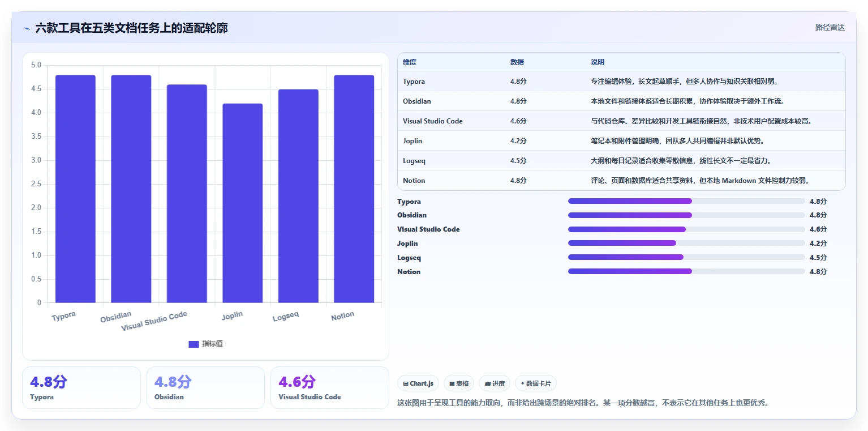Click description starting 评论、页面和数据库

(701, 181)
